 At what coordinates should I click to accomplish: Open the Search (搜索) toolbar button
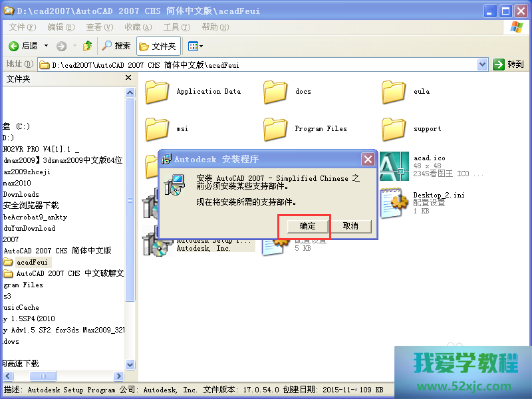[x=116, y=46]
